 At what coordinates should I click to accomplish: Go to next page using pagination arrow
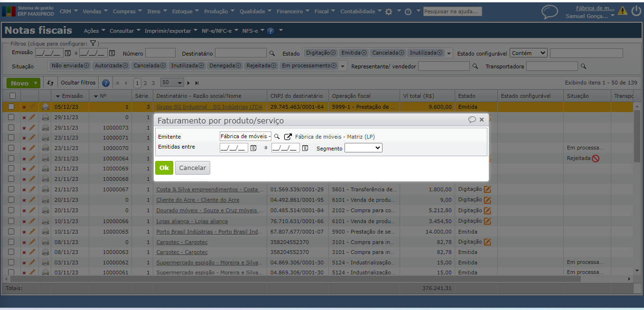pos(188,83)
